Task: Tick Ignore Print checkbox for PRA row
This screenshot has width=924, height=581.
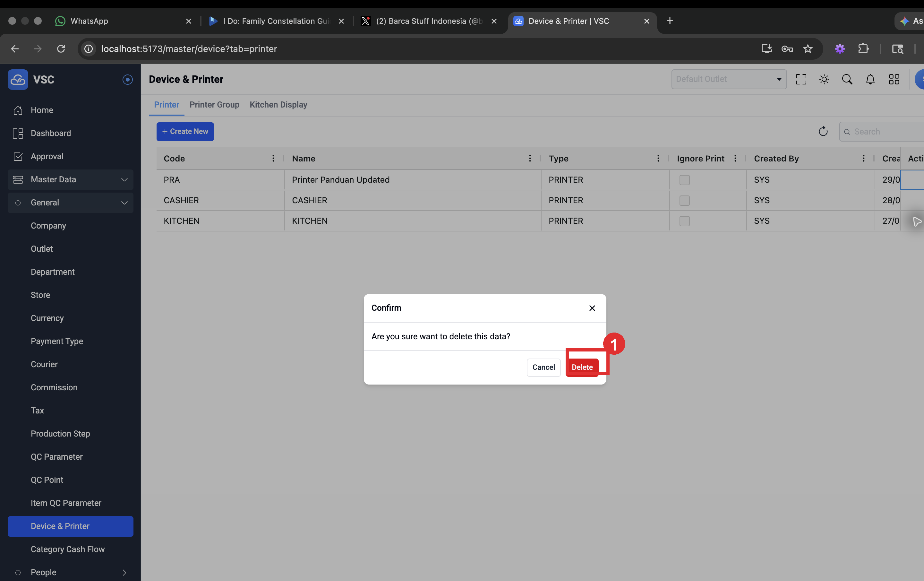Action: [684, 180]
